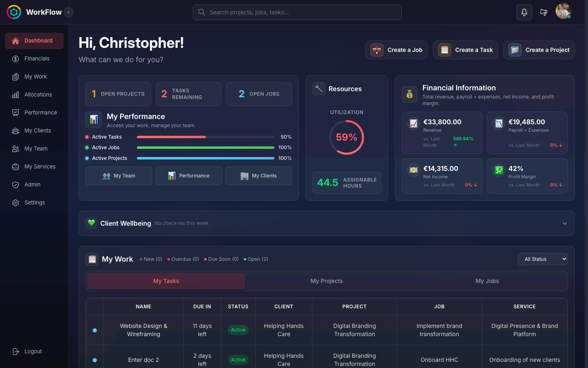Click the 59% utilization ring
The image size is (588, 368).
click(x=347, y=137)
